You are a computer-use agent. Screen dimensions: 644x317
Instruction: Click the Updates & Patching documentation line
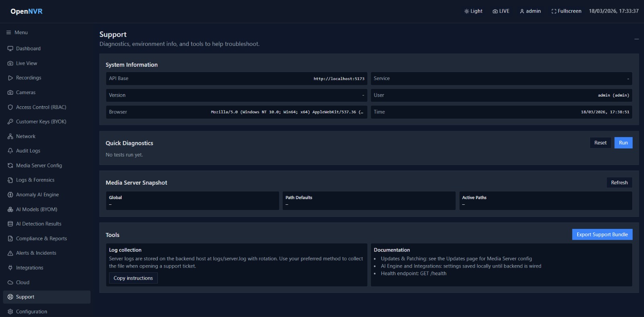tap(456, 259)
